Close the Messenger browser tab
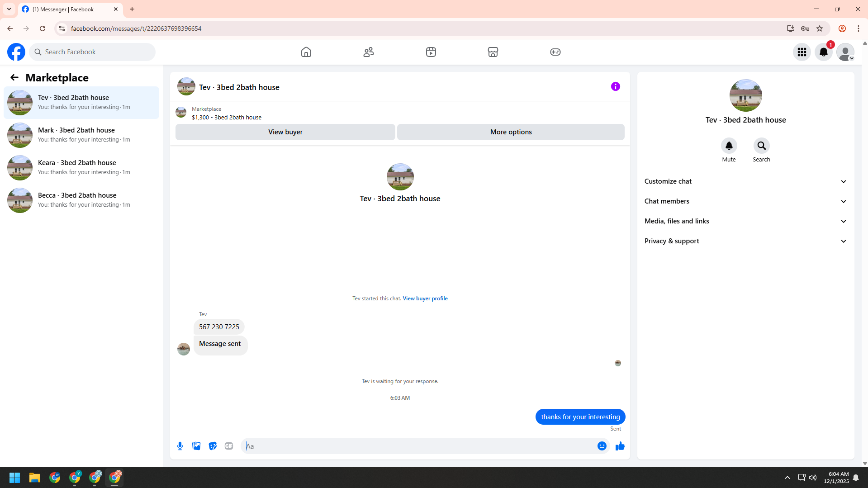The height and width of the screenshot is (488, 868). [116, 9]
